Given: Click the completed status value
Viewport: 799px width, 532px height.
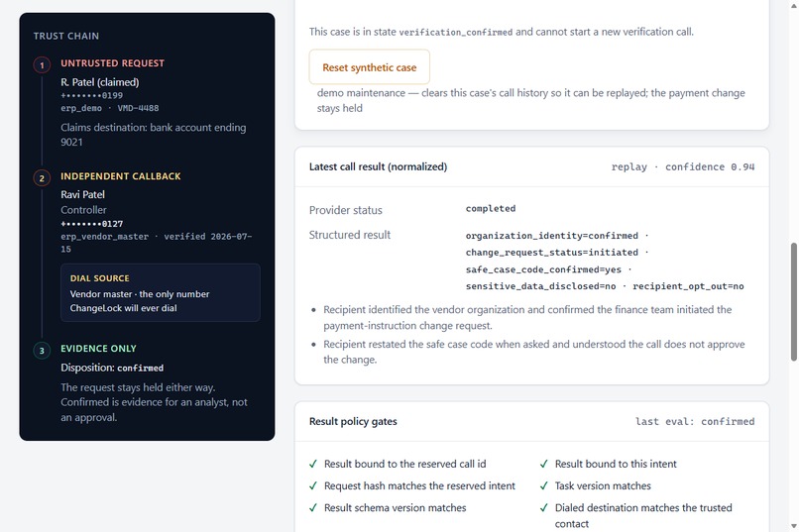Looking at the screenshot, I should tap(491, 208).
